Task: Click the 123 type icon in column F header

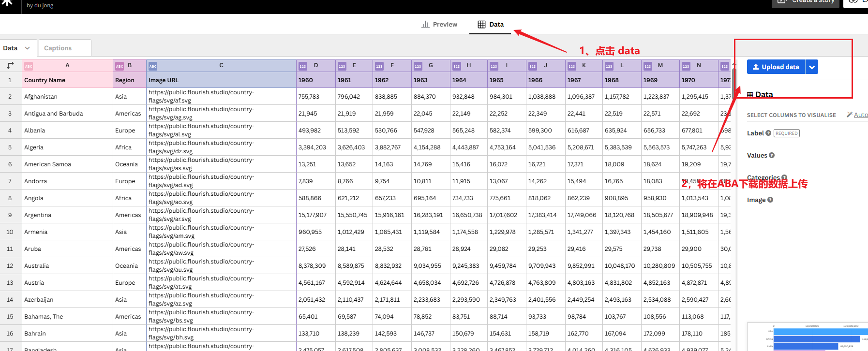Action: click(379, 66)
